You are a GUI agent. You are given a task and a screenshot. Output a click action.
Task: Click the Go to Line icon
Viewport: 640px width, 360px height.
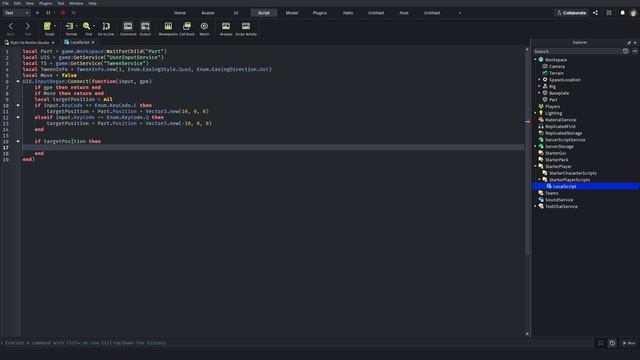click(106, 27)
